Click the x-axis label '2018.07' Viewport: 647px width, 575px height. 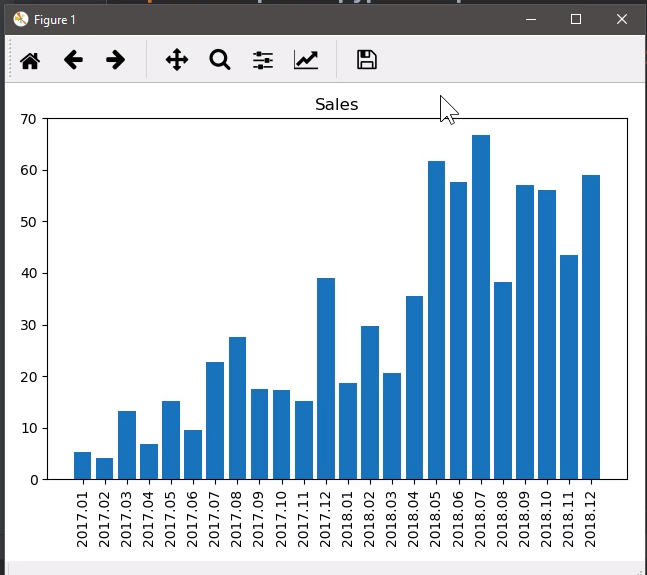[x=480, y=519]
